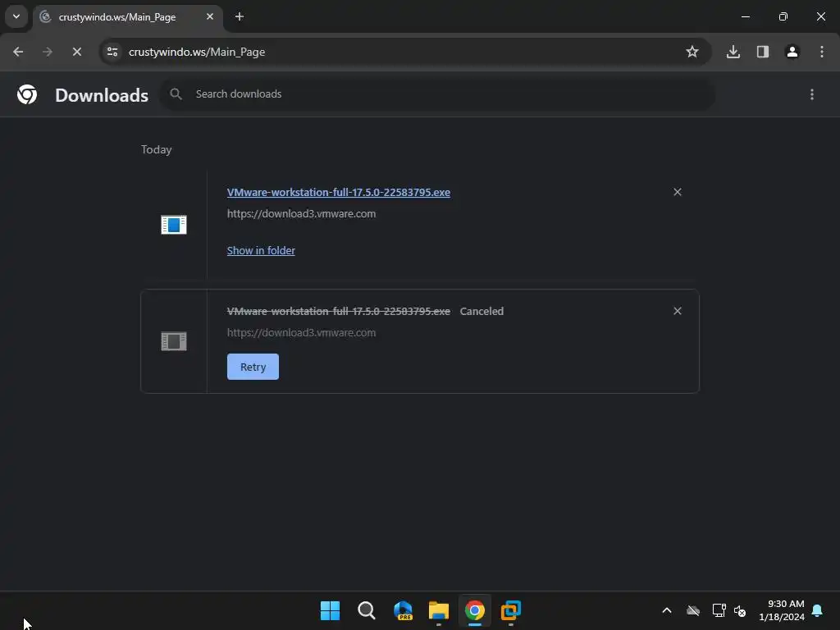Open the notifications bell icon
This screenshot has width=840, height=630.
tap(818, 610)
